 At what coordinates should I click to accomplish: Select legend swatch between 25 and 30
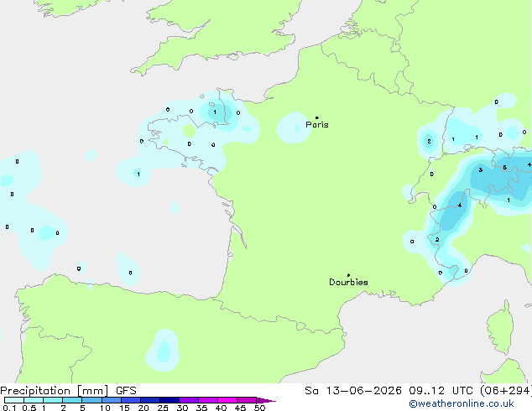[x=170, y=400]
